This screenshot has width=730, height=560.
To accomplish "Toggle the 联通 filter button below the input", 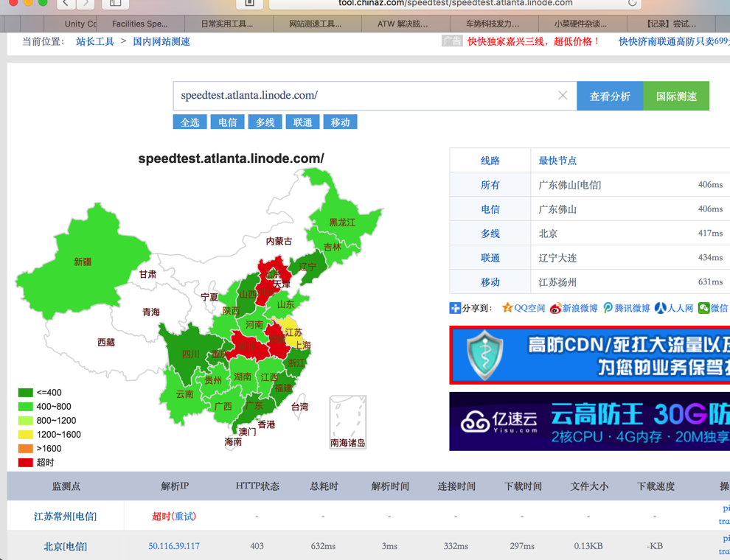I will coord(302,122).
